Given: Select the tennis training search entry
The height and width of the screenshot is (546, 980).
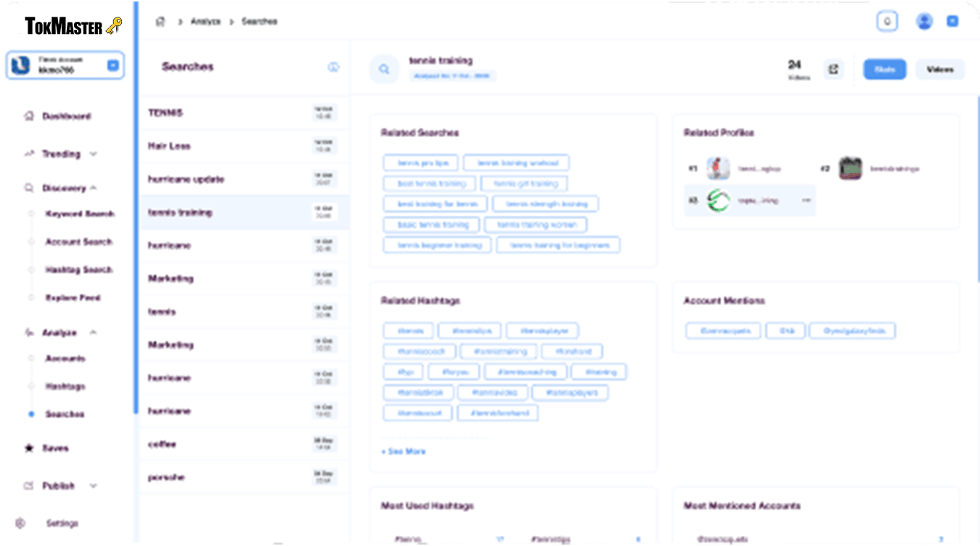Looking at the screenshot, I should tap(244, 213).
